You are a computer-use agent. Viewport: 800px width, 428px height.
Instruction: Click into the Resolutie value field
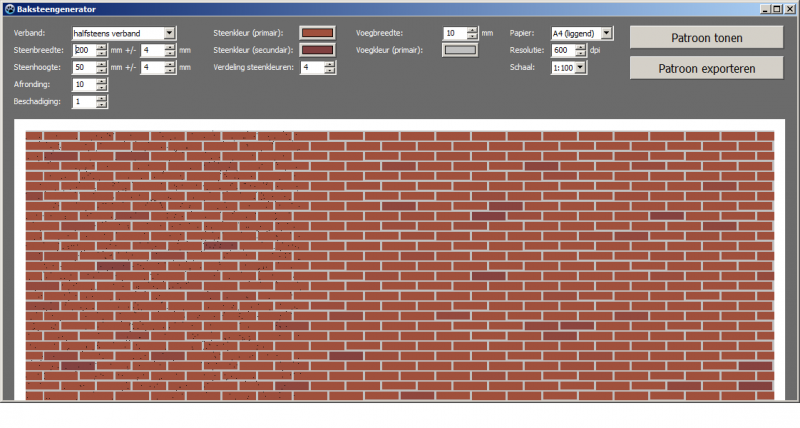[563, 50]
